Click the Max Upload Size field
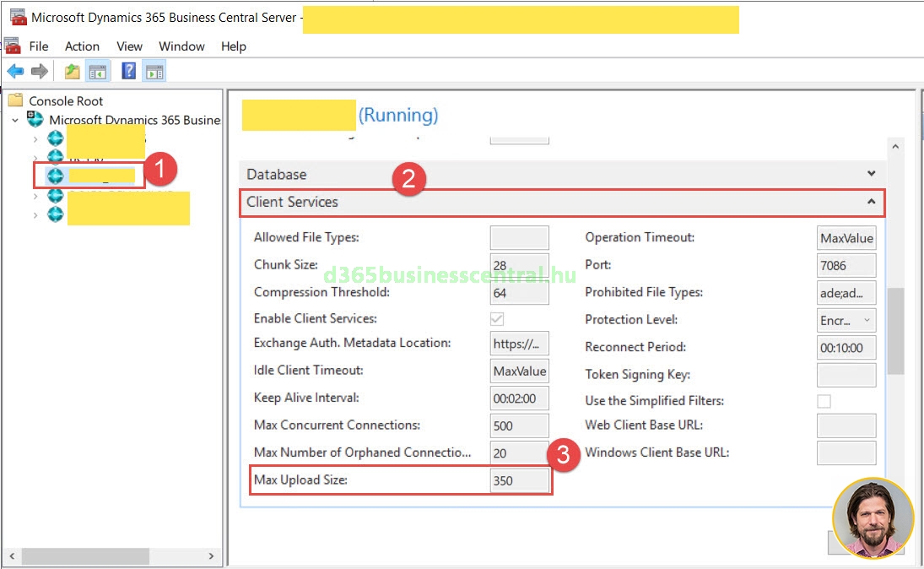 point(519,480)
